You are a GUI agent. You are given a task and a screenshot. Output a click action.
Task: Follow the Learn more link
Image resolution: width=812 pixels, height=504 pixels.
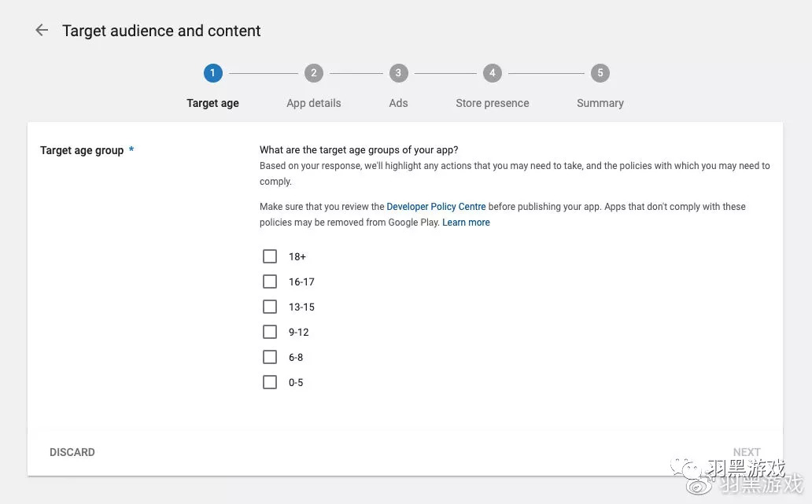pyautogui.click(x=466, y=223)
